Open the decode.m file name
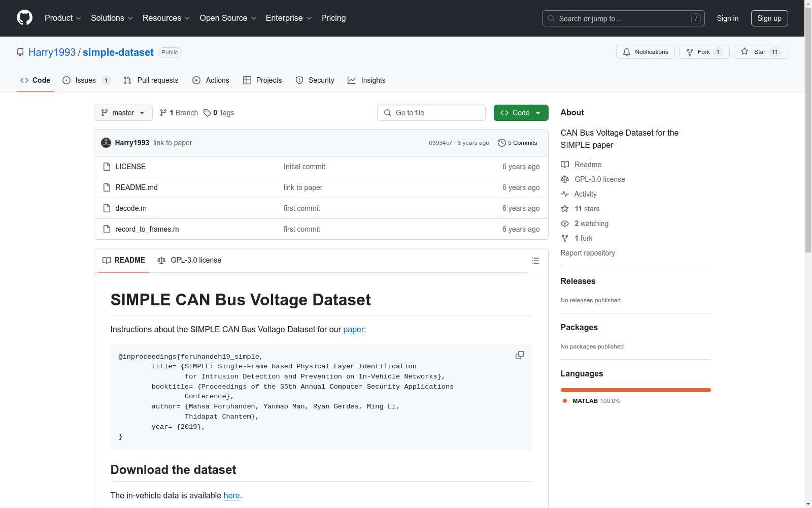This screenshot has width=812, height=508. click(x=131, y=208)
